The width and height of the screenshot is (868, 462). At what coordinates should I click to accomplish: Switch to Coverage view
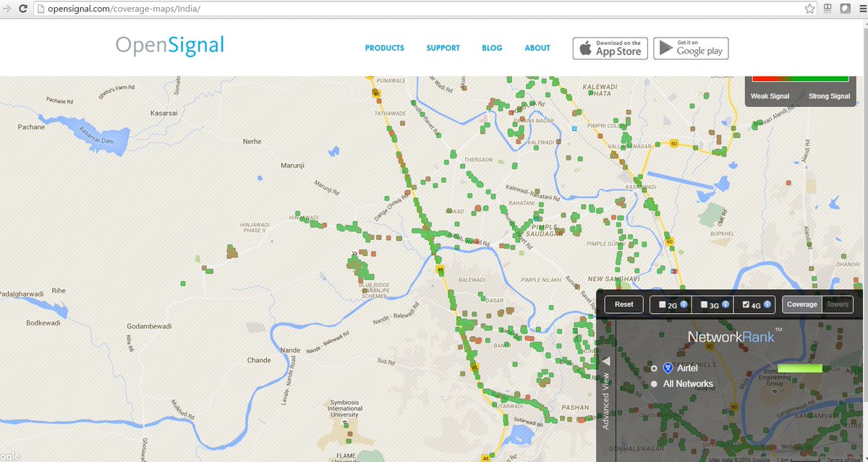pyautogui.click(x=802, y=304)
